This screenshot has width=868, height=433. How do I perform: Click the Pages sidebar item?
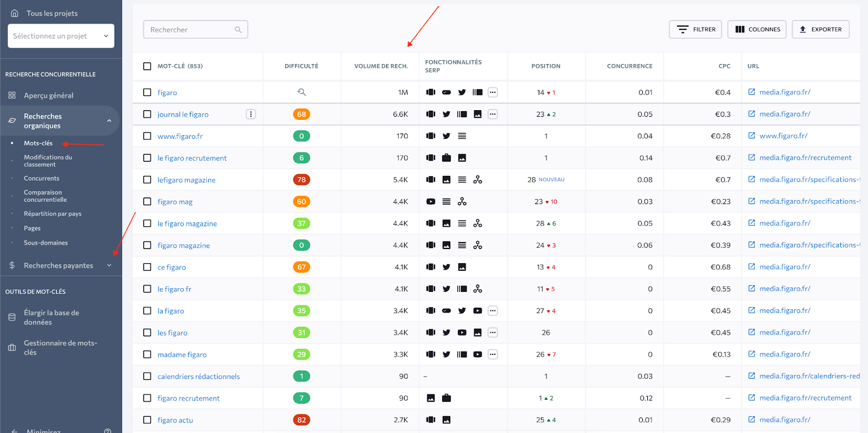(32, 228)
